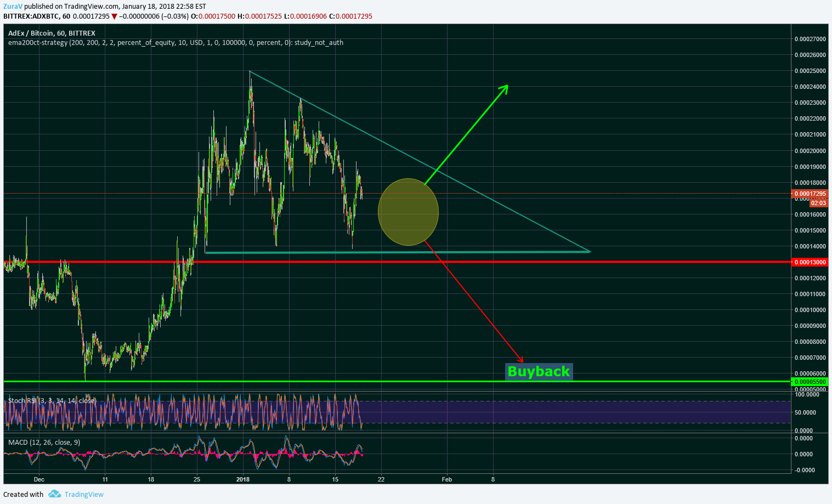
Task: Click the 0.00023000 price axis label
Action: [x=810, y=103]
